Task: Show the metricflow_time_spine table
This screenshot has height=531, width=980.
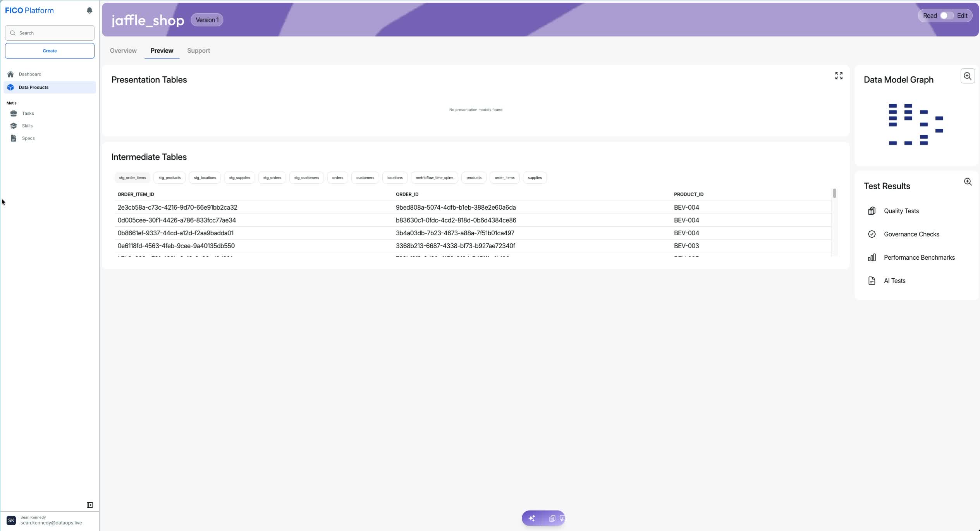Action: [x=434, y=178]
